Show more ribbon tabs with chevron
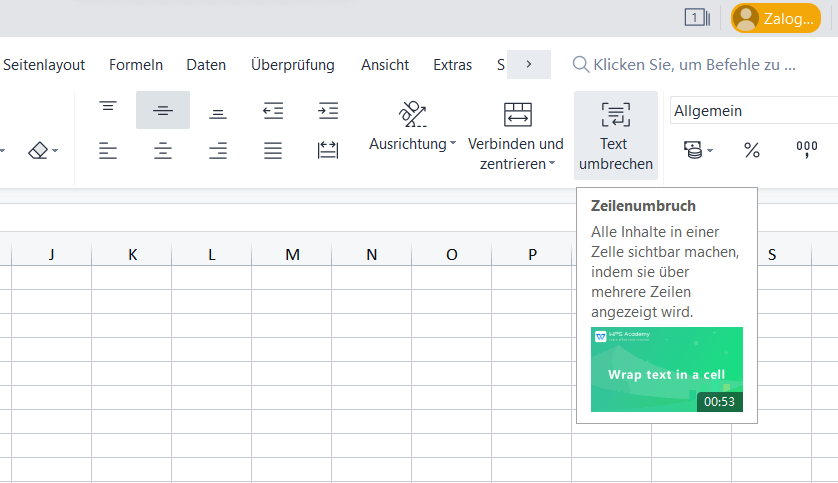 point(528,65)
